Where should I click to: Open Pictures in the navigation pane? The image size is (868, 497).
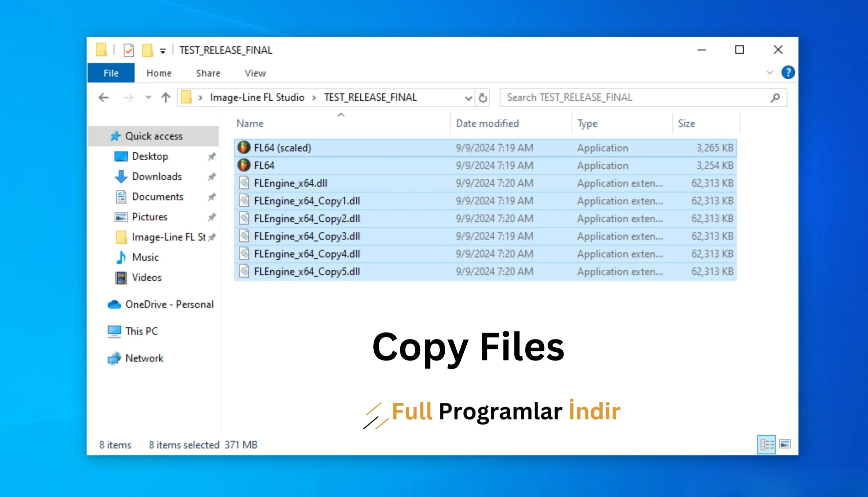150,217
